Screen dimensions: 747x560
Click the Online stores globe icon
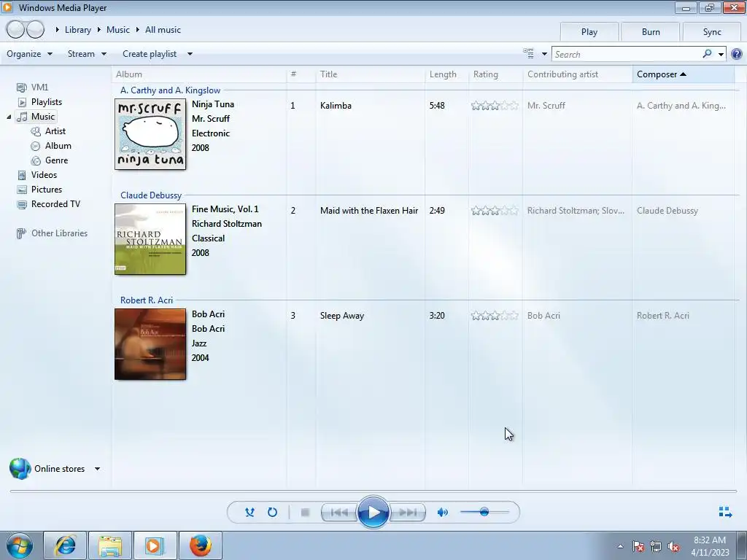pyautogui.click(x=20, y=469)
